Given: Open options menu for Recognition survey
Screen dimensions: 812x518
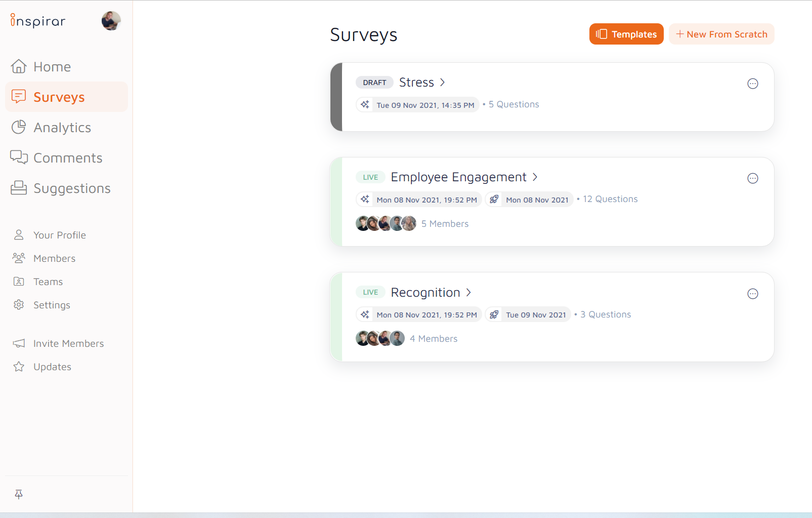Looking at the screenshot, I should 752,294.
